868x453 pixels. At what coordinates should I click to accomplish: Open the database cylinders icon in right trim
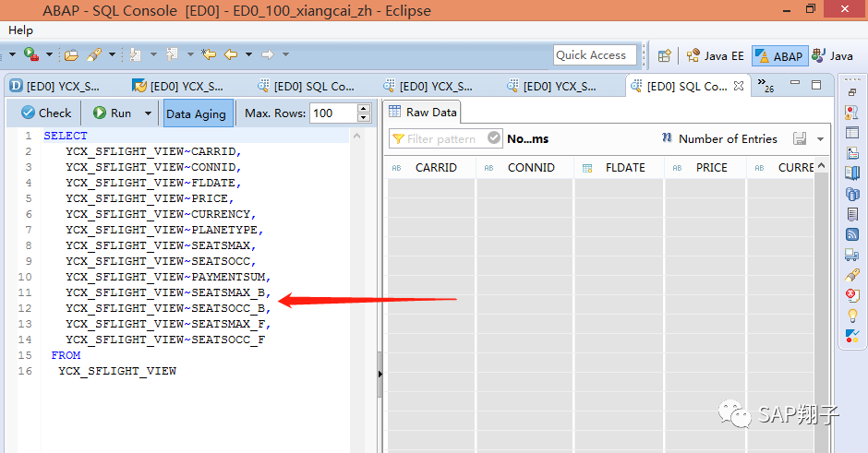point(852,194)
